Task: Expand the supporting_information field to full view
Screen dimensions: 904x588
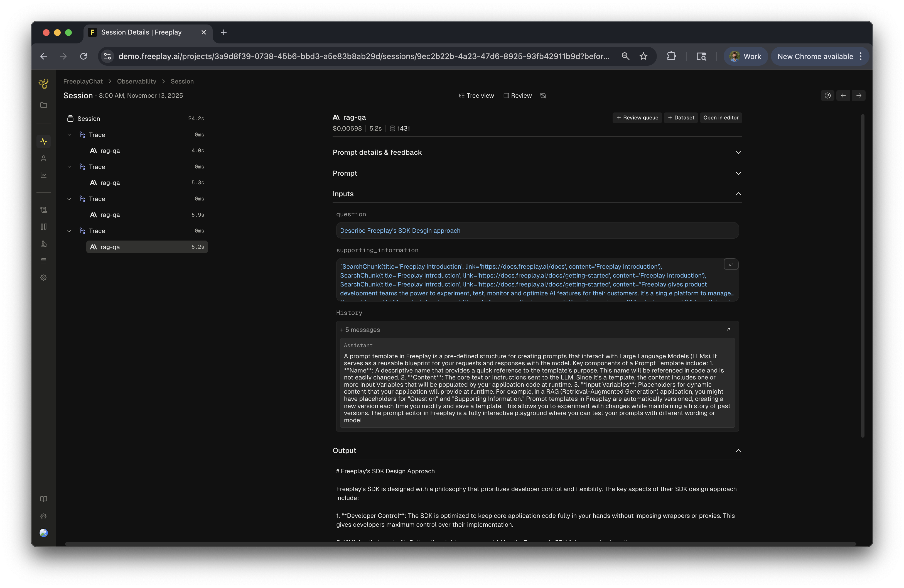Action: (730, 264)
